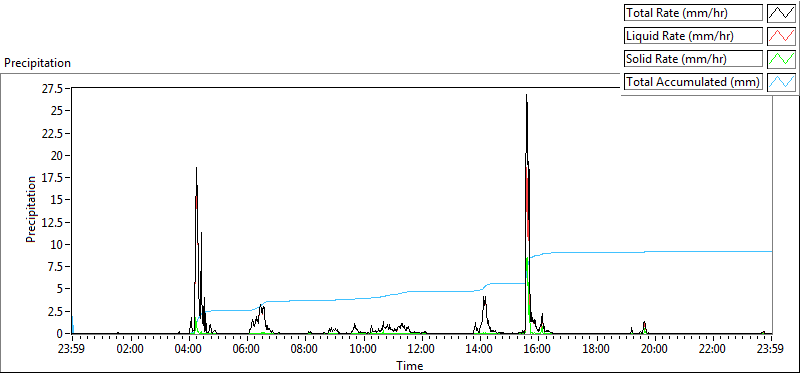Click the 10 y-axis tick value
This screenshot has height=373, width=800.
pyautogui.click(x=58, y=244)
